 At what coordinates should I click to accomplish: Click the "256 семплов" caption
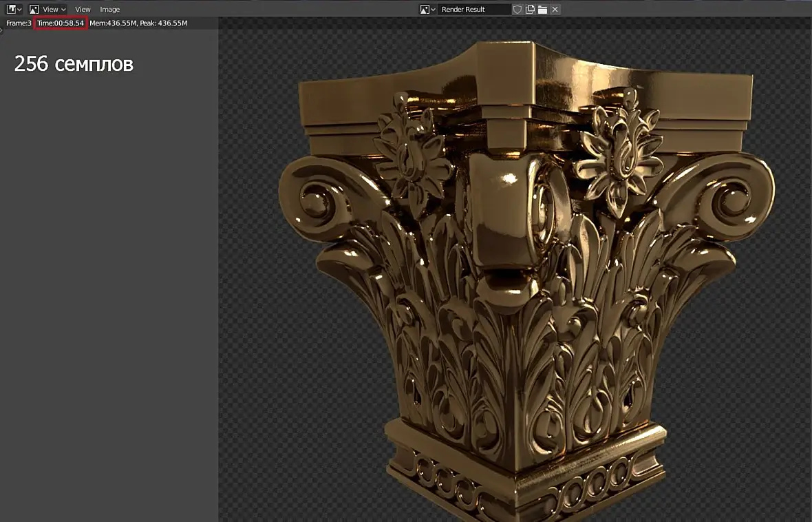point(74,64)
